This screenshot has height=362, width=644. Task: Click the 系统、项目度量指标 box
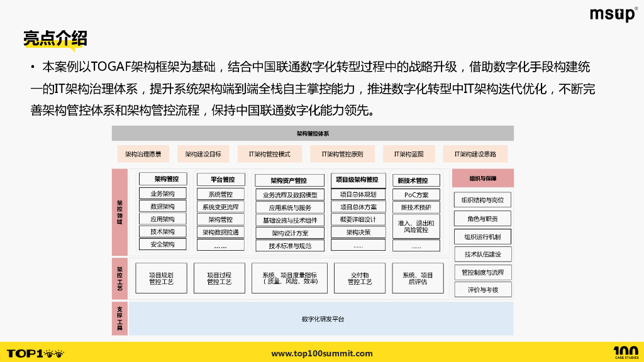point(289,278)
